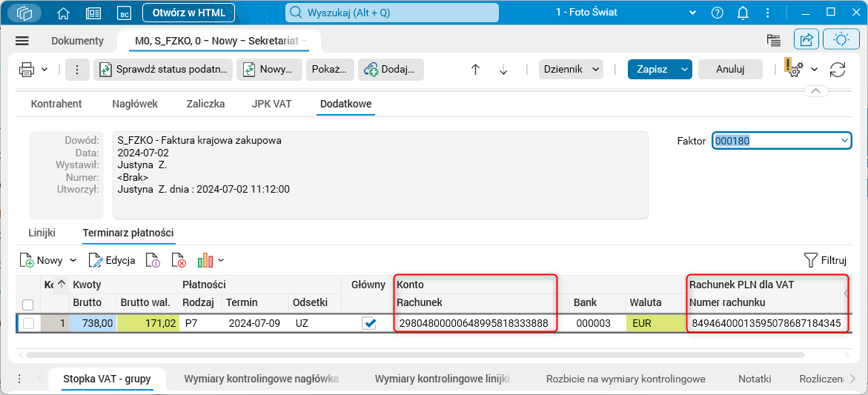Switch to Dokumenty tab
The image size is (868, 395).
78,40
